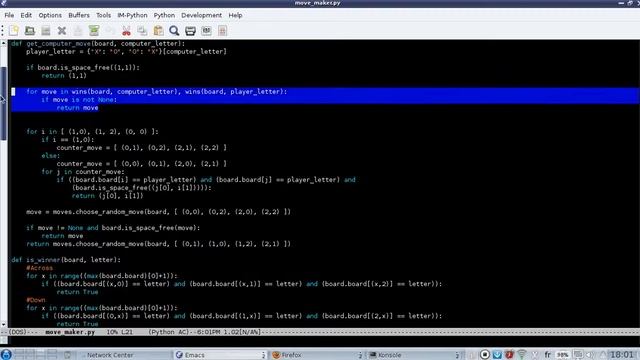Search with the magnifying glass icon

point(174,31)
